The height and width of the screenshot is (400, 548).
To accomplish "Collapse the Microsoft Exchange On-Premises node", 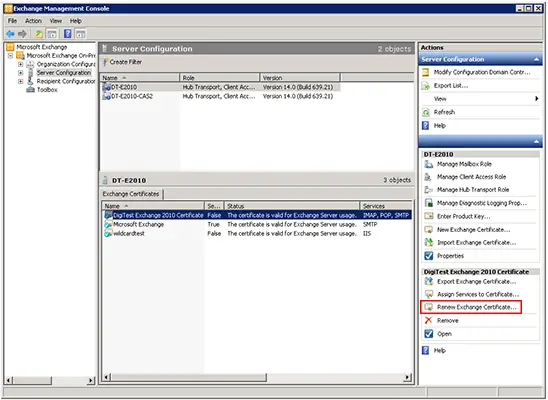I will tap(10, 56).
